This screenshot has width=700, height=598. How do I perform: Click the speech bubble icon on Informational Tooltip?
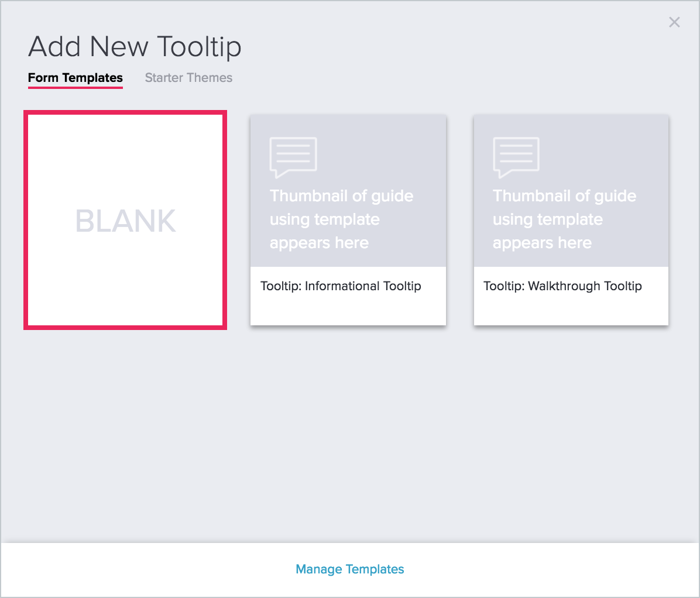point(293,155)
